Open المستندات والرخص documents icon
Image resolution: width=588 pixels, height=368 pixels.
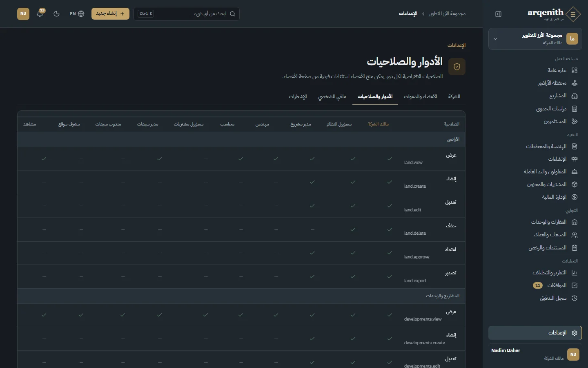click(x=575, y=248)
